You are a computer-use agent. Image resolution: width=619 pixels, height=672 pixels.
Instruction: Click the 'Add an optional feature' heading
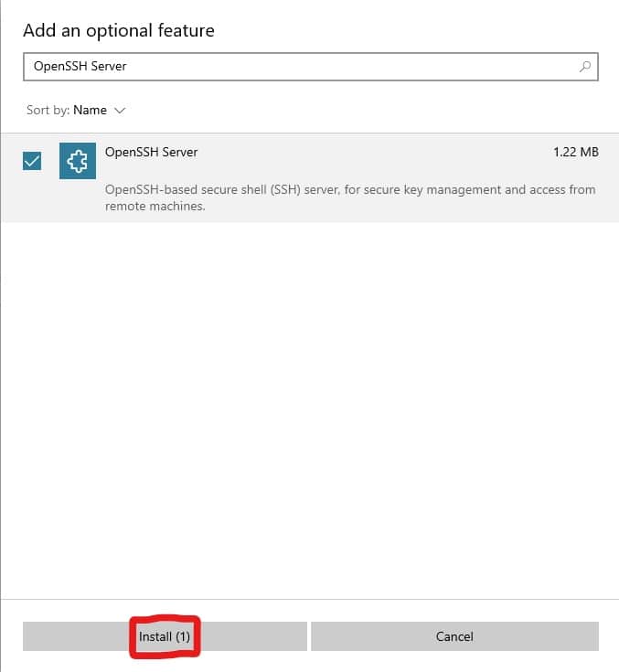pyautogui.click(x=119, y=30)
